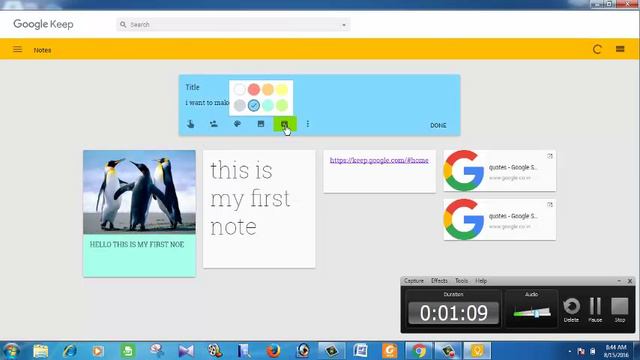This screenshot has width=640, height=360.
Task: Add a collaborator to the note
Action: tap(213, 124)
